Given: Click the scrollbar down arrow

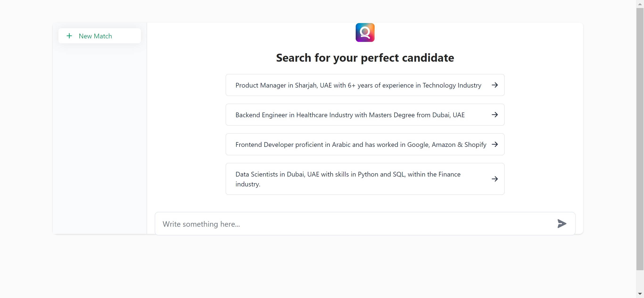Looking at the screenshot, I should (640, 294).
